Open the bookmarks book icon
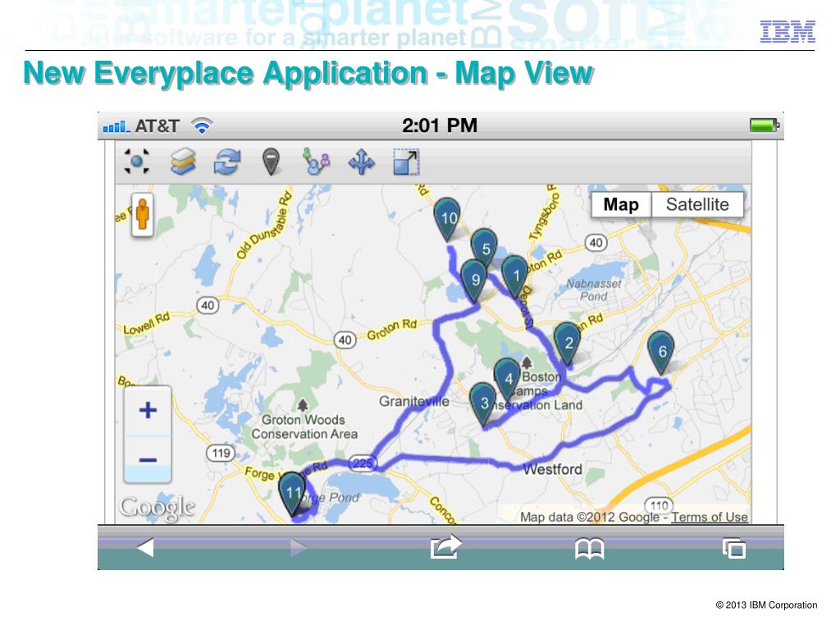The image size is (840, 630). [589, 549]
